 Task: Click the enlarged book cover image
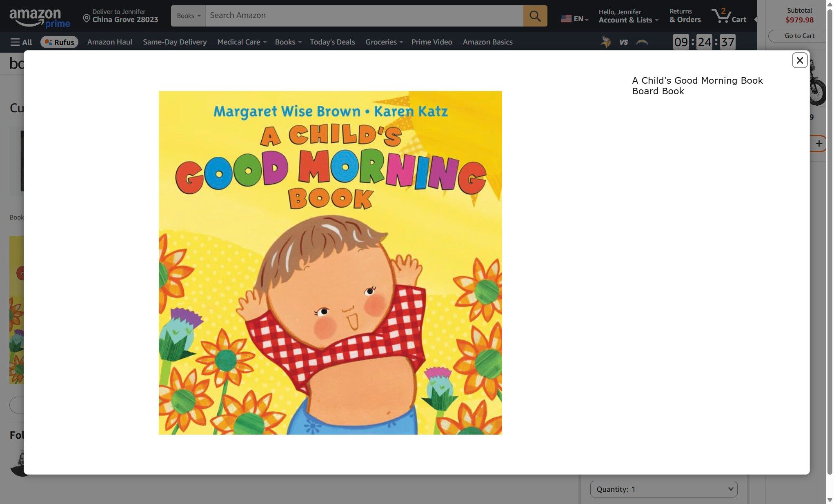point(330,262)
